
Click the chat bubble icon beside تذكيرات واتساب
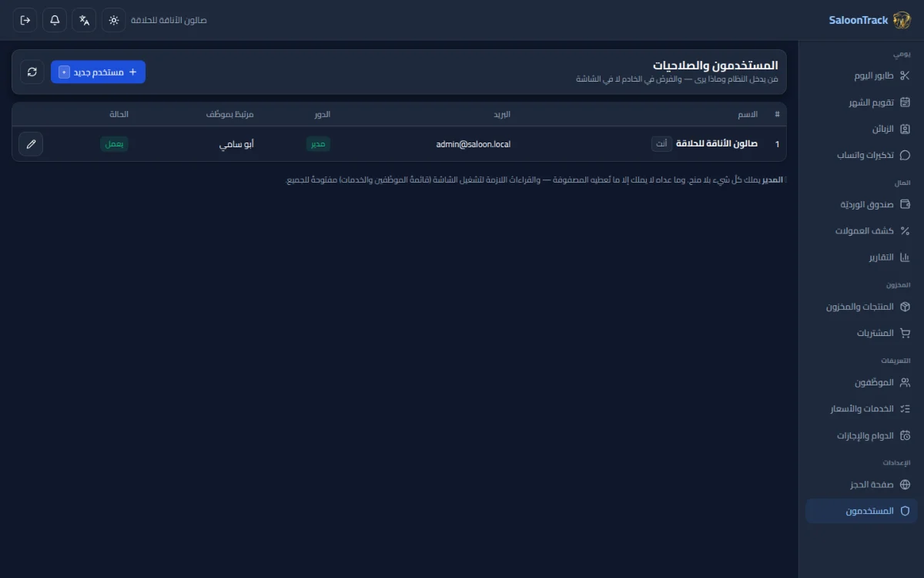pyautogui.click(x=905, y=155)
